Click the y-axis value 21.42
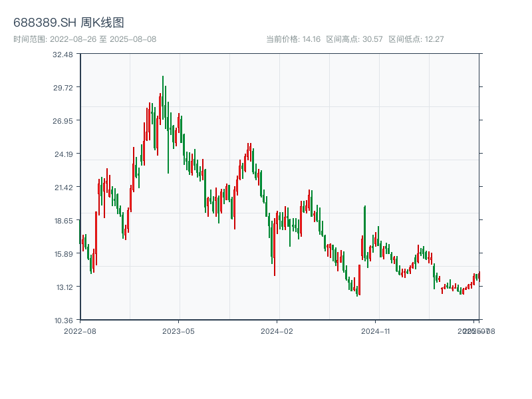This screenshot has height=399, width=532. click(x=64, y=188)
